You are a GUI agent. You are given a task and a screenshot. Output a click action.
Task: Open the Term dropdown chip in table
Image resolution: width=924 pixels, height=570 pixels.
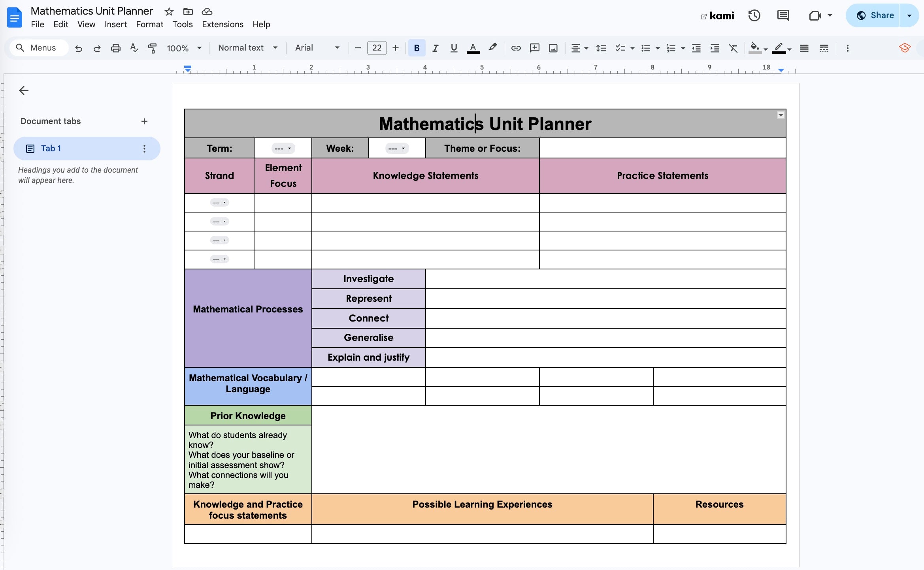point(283,149)
